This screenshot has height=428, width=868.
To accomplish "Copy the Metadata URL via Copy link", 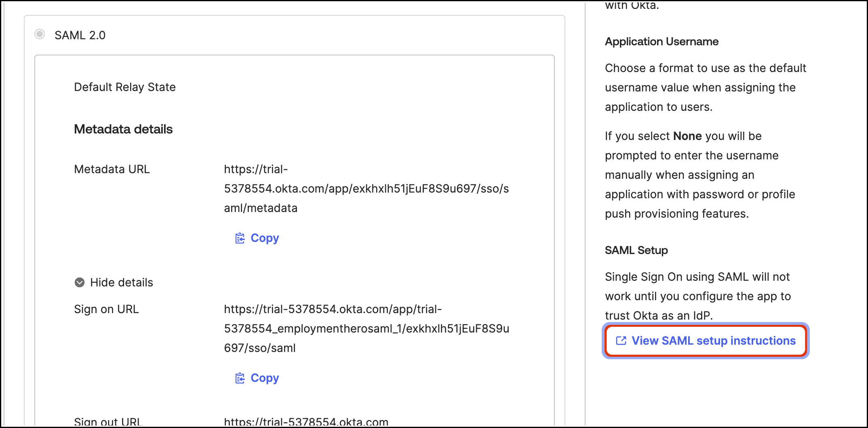I will point(264,238).
